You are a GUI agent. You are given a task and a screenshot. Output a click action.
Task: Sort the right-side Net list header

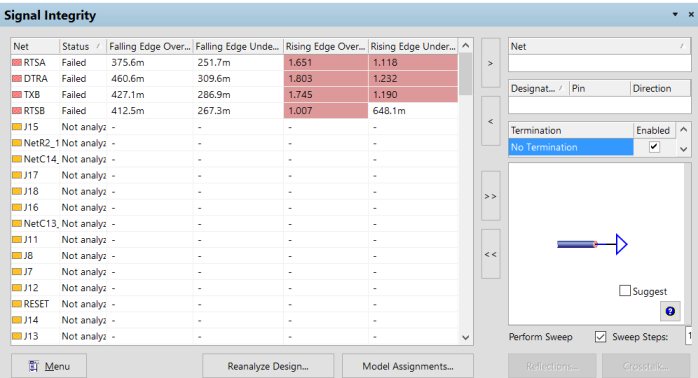(x=599, y=46)
